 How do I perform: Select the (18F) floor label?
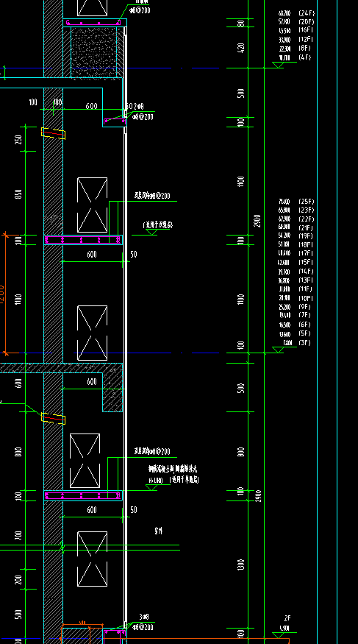point(306,245)
